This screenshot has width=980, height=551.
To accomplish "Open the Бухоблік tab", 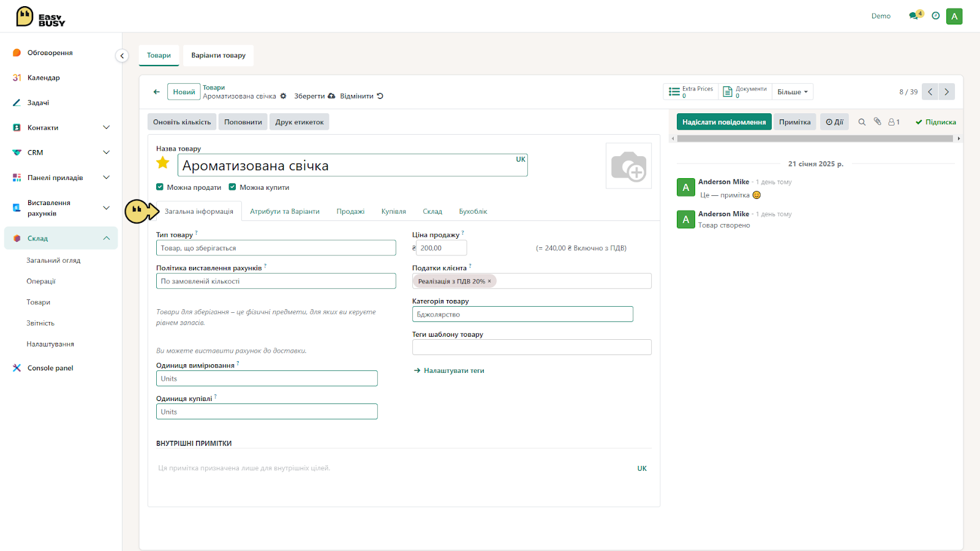I will pyautogui.click(x=473, y=211).
